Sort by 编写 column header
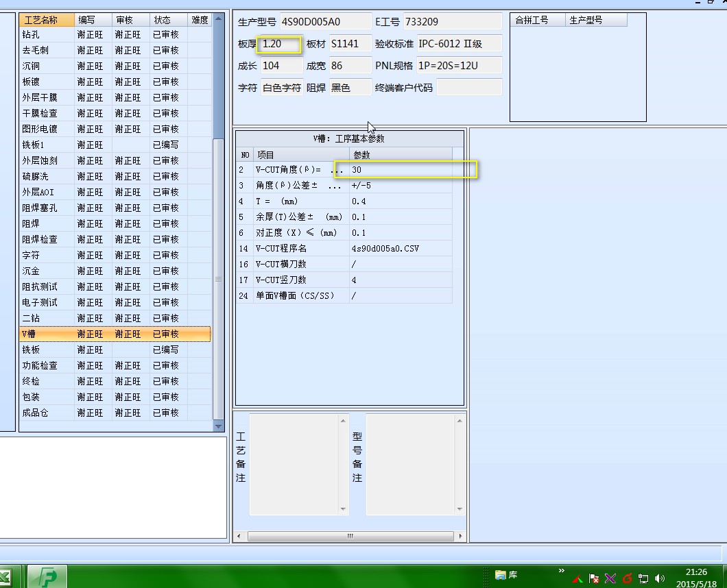The height and width of the screenshot is (588, 727). coord(93,20)
